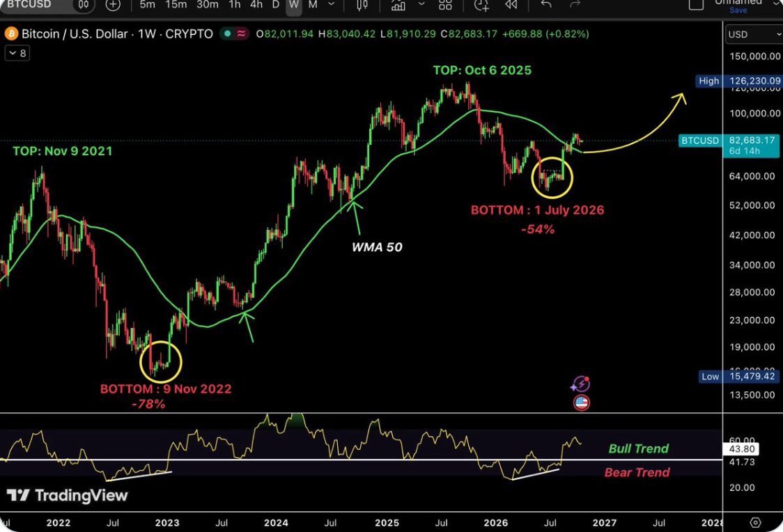783x532 pixels.
Task: Switch to the 5m timeframe
Action: point(147,4)
